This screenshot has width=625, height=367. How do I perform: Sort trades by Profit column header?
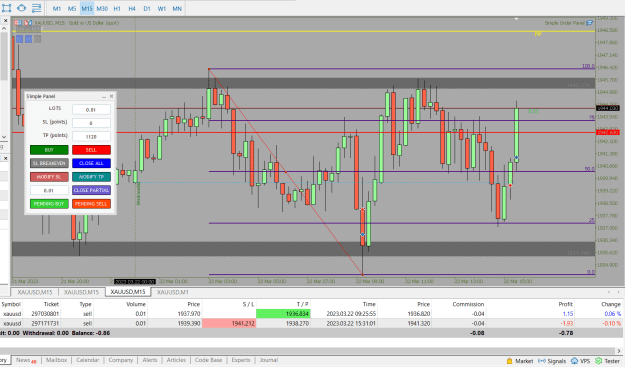click(x=565, y=304)
